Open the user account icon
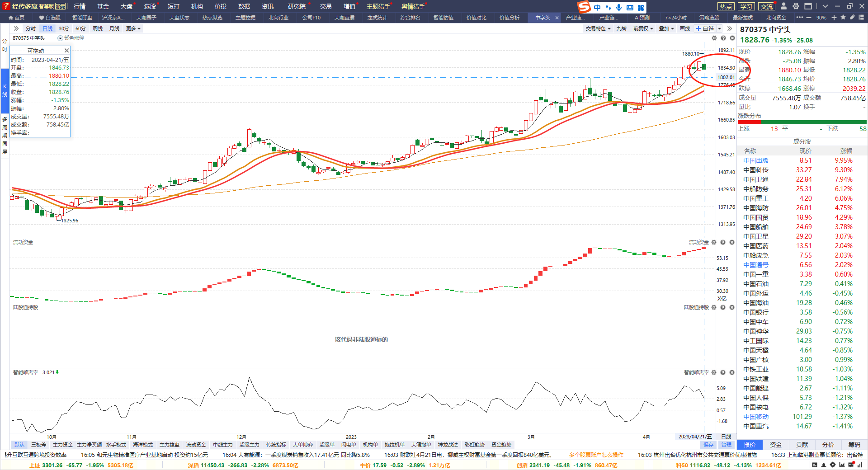The width and height of the screenshot is (868, 470). pos(784,6)
